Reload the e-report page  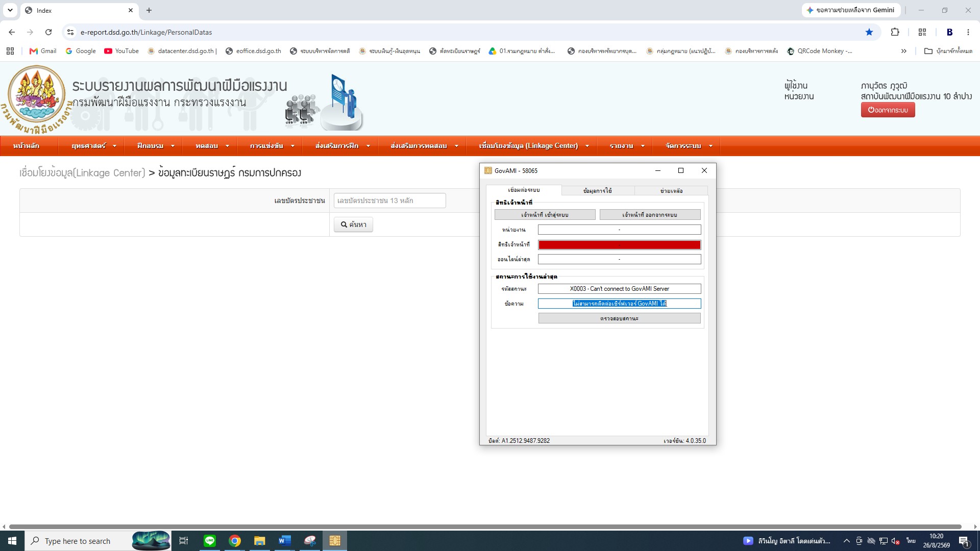tap(48, 32)
